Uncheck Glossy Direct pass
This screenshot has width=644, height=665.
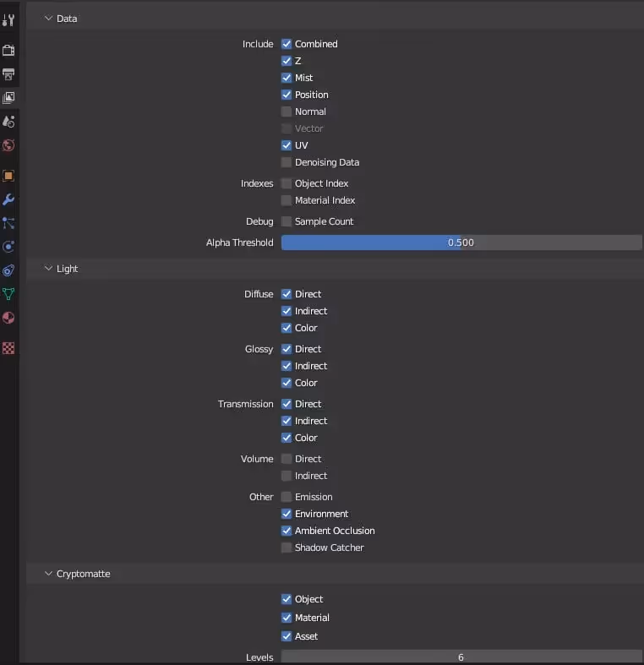[287, 349]
